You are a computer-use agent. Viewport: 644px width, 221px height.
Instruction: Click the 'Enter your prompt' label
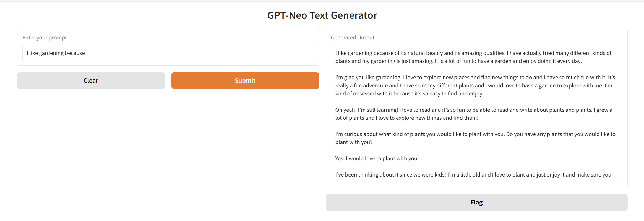coord(45,38)
